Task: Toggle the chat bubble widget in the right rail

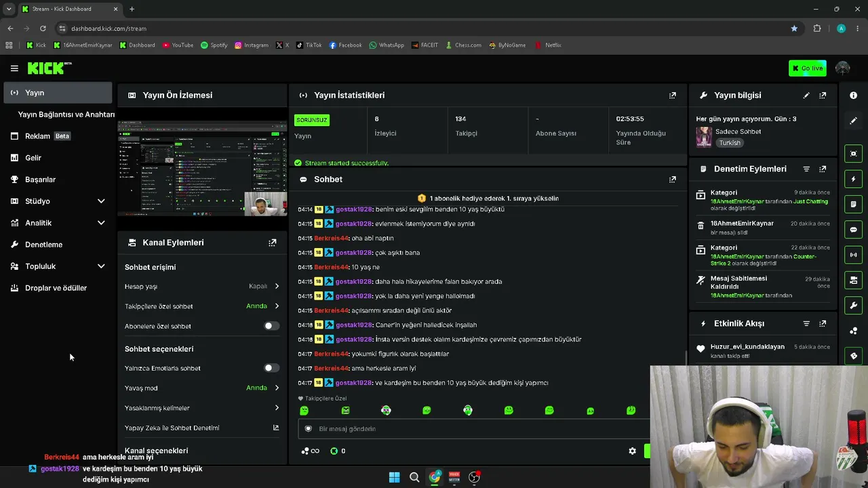Action: 854,230
